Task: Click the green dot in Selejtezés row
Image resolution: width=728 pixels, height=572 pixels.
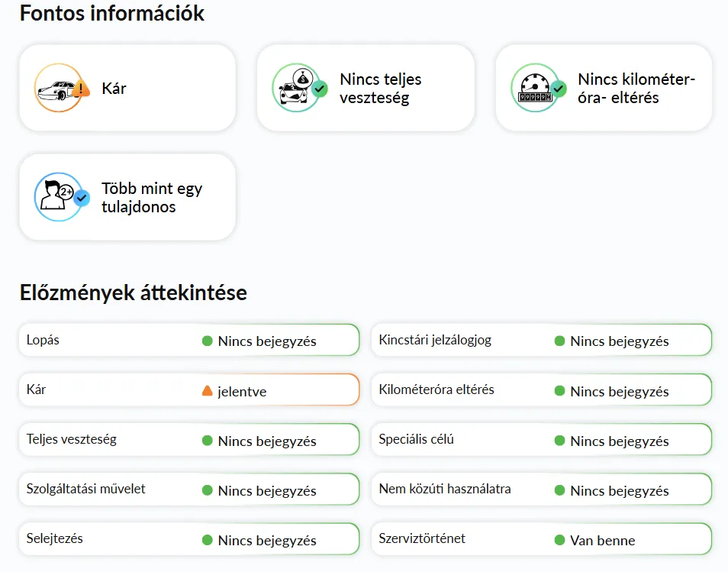Action: pyautogui.click(x=208, y=540)
